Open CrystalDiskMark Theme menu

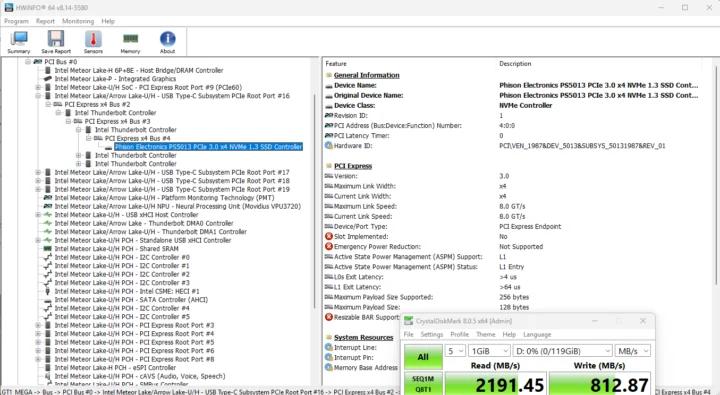coord(486,334)
